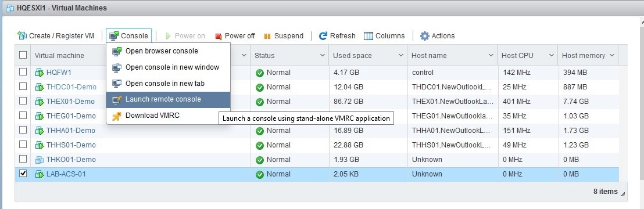
Task: Check the THHS01-Demo row checkbox
Action: 23,144
